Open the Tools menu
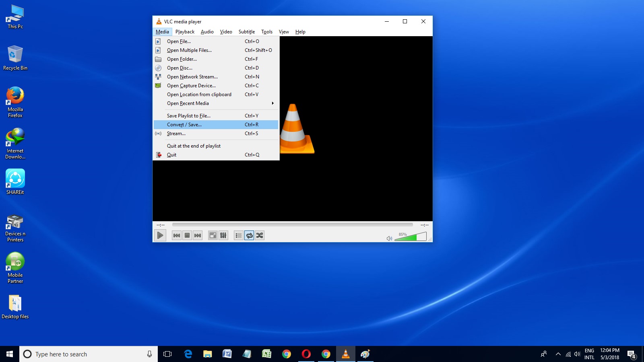This screenshot has width=644, height=362. tap(267, 32)
